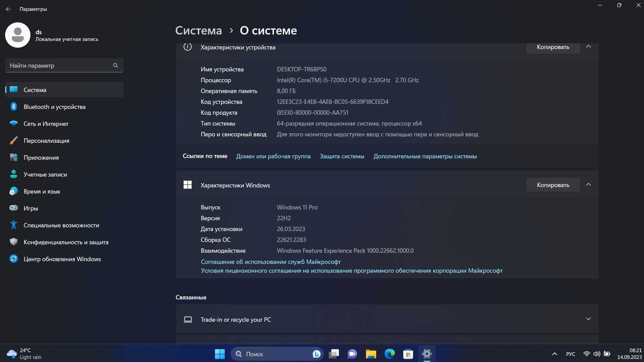Open Центр обновления Windows

click(64, 259)
